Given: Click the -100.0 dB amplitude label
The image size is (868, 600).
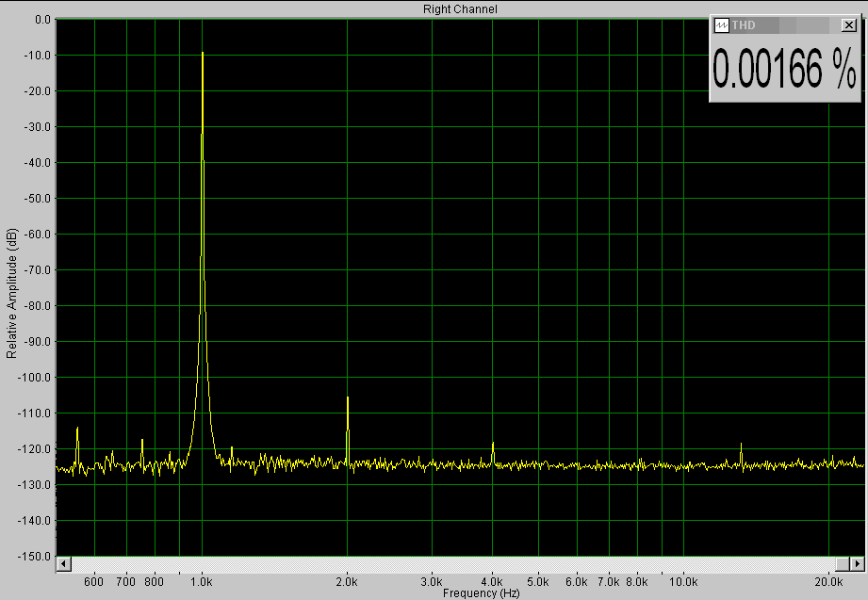Looking at the screenshot, I should (34, 378).
